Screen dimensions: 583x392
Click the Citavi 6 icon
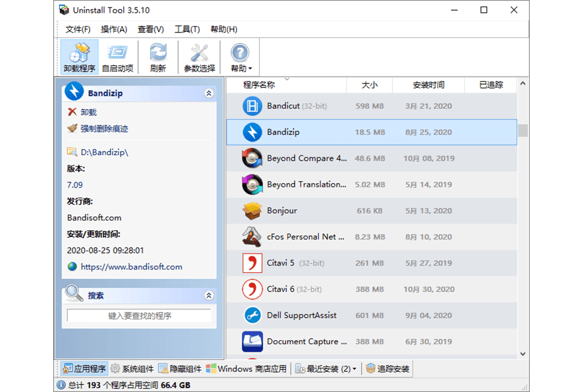pos(252,289)
